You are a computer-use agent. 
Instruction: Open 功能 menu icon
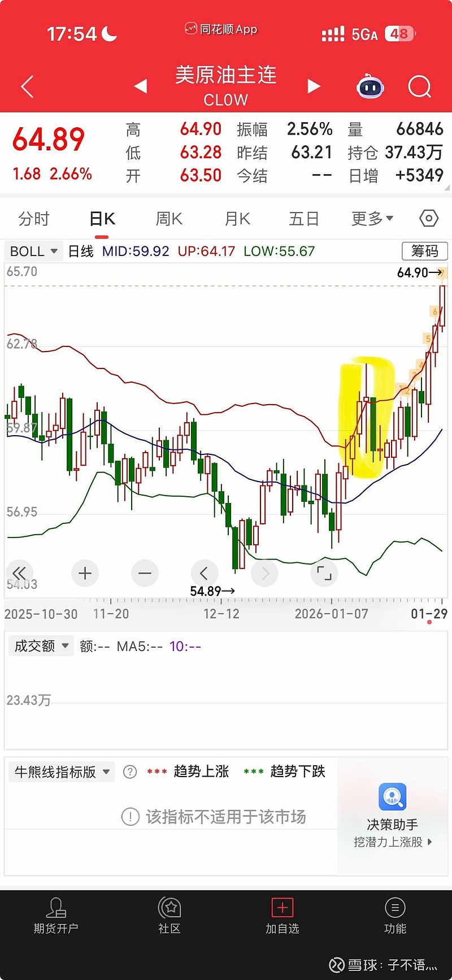point(395,908)
